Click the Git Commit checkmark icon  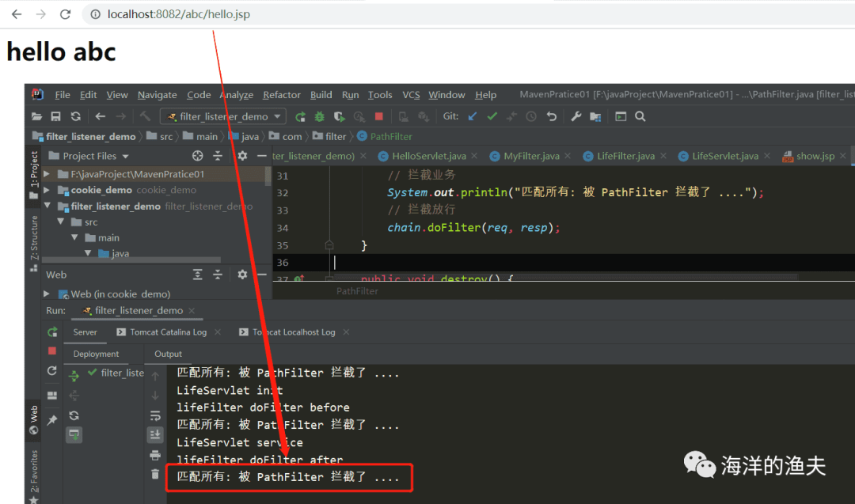coord(492,116)
